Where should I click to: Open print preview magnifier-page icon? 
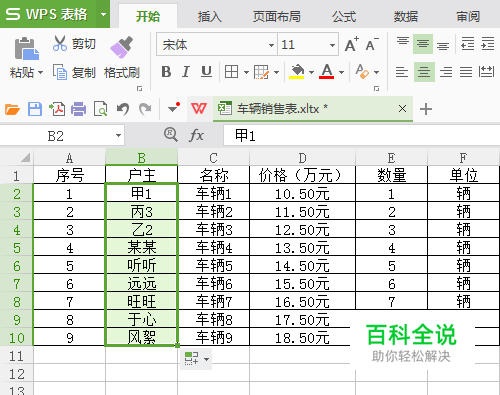[x=100, y=109]
